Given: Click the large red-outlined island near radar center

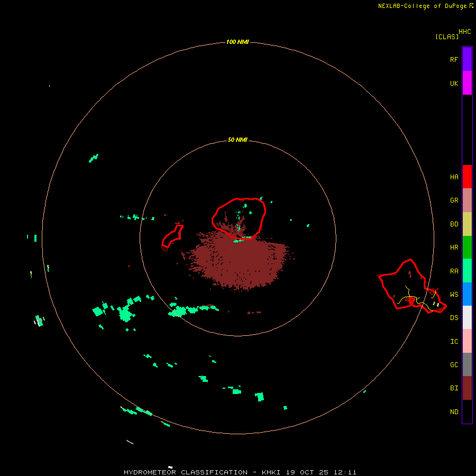Looking at the screenshot, I should click(x=239, y=218).
